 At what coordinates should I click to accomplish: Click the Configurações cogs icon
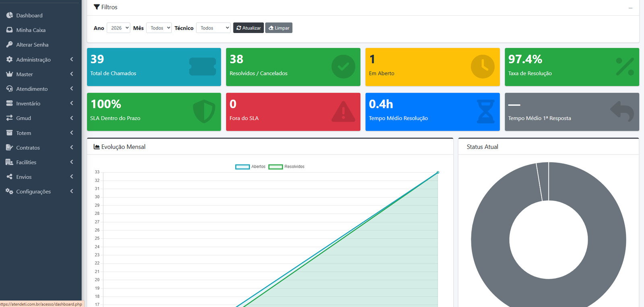10,192
